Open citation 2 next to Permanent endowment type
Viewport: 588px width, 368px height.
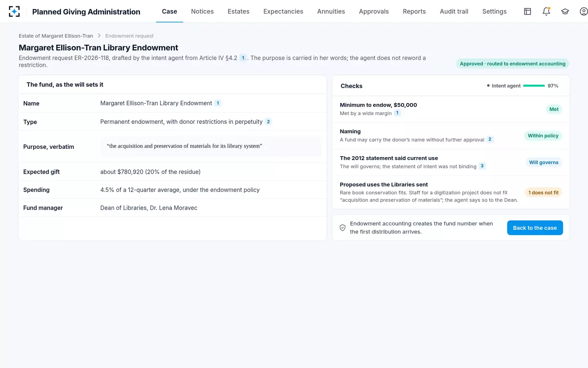click(268, 122)
